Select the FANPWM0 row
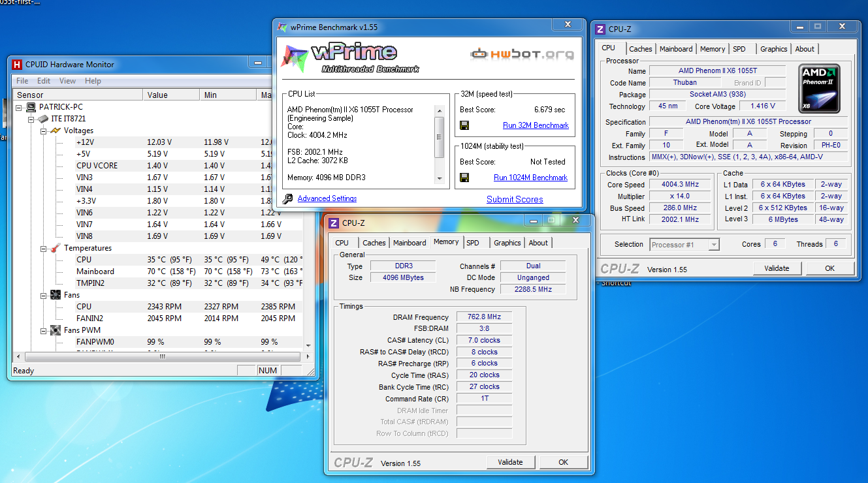This screenshot has height=483, width=868. (157, 342)
